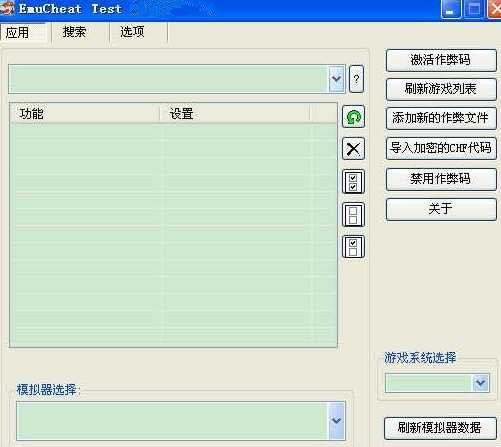501x447 pixels.
Task: Click the 导入加密的CHF代码 button
Action: (441, 148)
